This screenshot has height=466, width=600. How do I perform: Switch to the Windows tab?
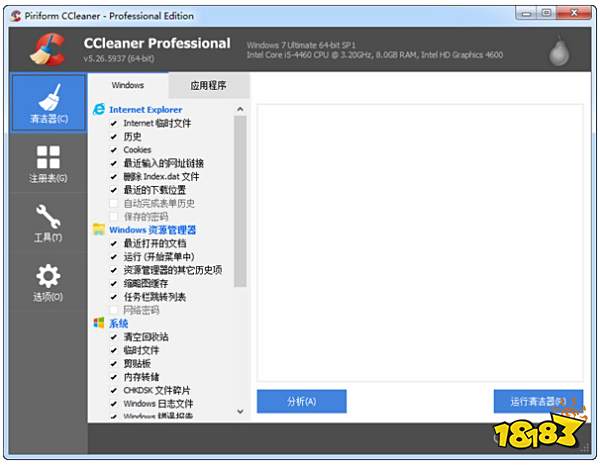pyautogui.click(x=128, y=86)
